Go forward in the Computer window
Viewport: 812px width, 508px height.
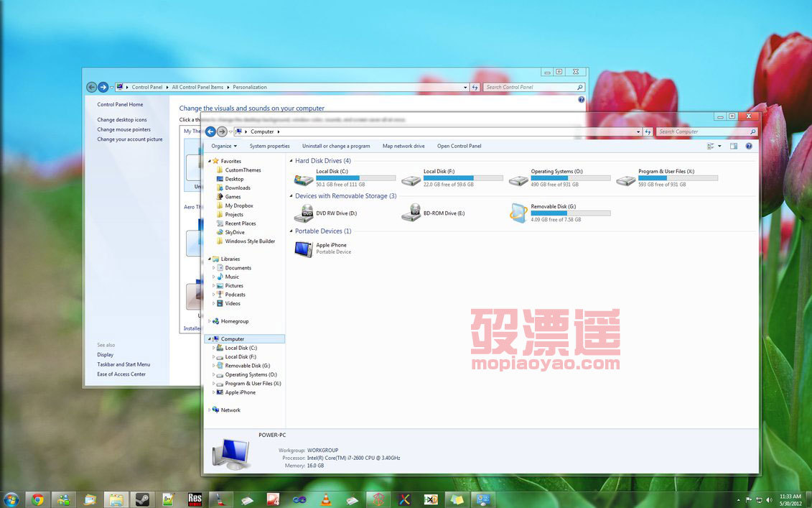pos(222,131)
